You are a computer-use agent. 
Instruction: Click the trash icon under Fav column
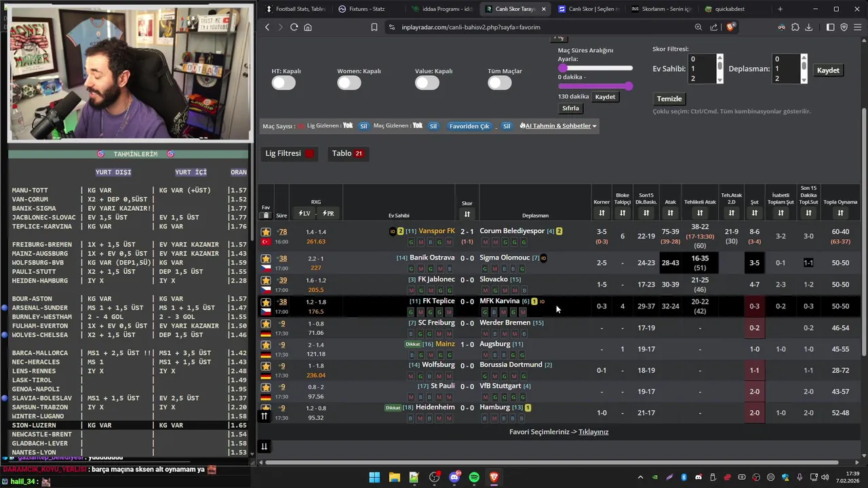tap(266, 216)
